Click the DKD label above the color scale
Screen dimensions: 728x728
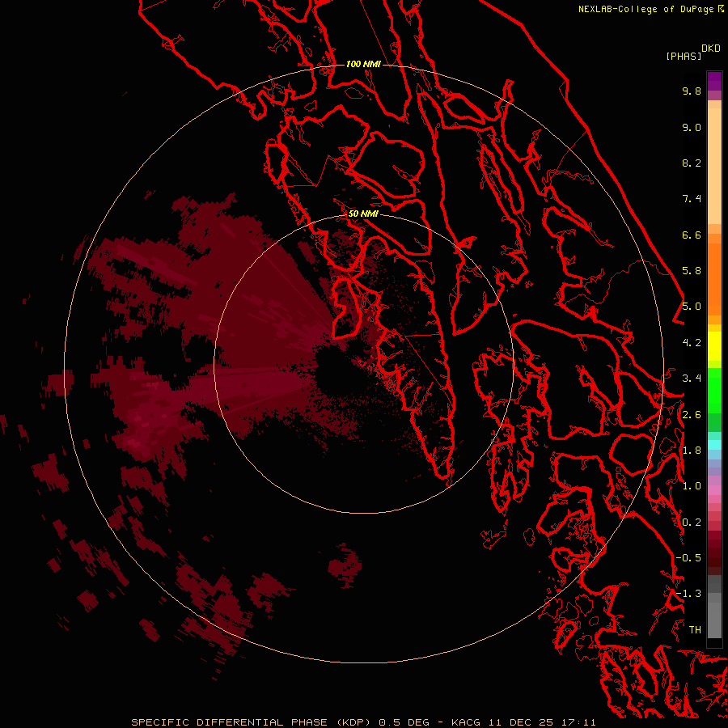pyautogui.click(x=711, y=49)
